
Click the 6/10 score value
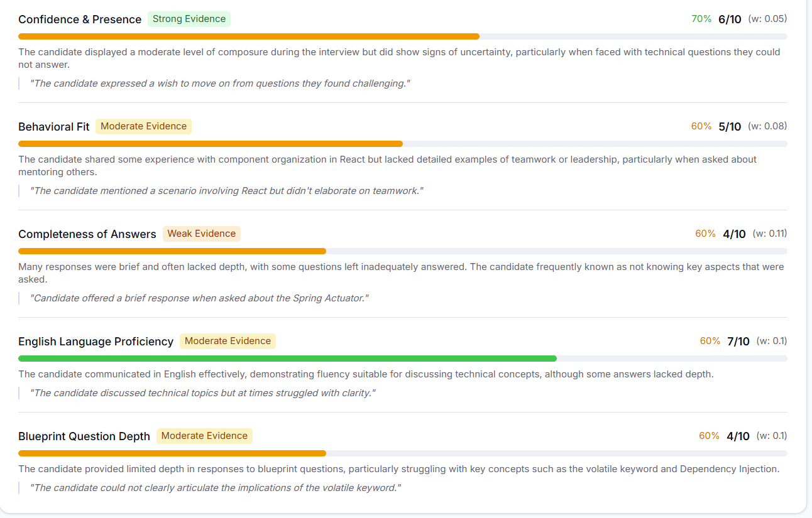730,19
